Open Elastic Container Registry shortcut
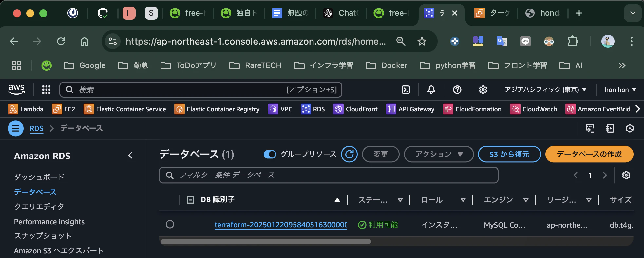 point(217,109)
